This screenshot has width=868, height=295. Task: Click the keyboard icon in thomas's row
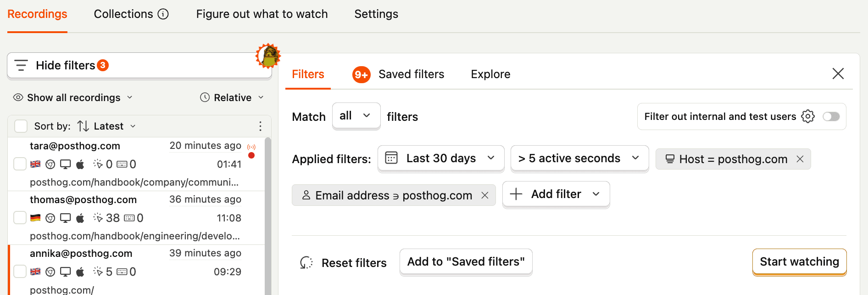[129, 218]
